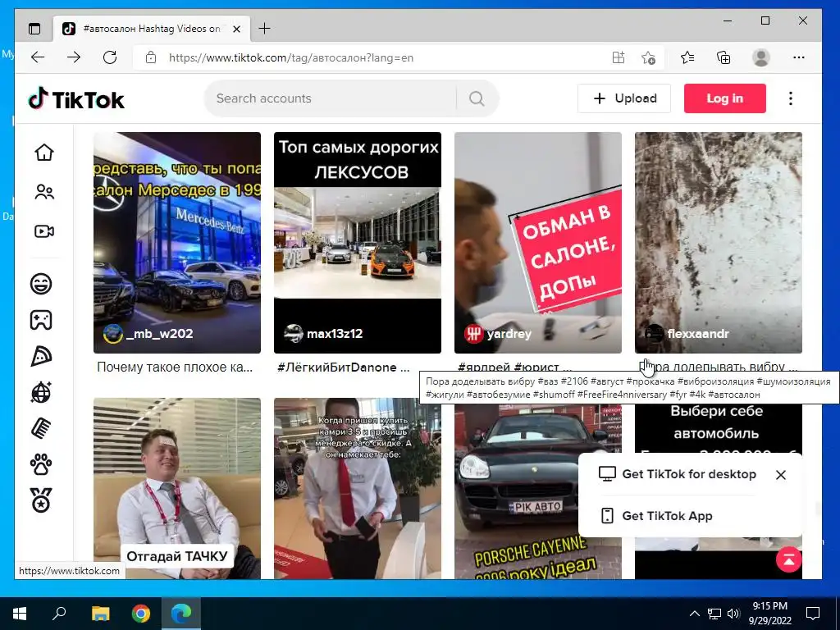This screenshot has height=630, width=840.
Task: Select the animals paw print category icon
Action: coord(41,464)
